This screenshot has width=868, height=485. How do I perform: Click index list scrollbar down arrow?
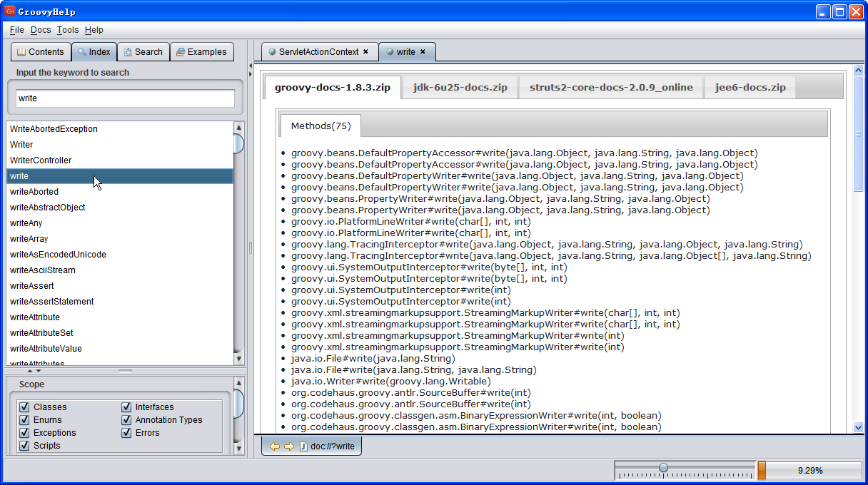click(239, 359)
